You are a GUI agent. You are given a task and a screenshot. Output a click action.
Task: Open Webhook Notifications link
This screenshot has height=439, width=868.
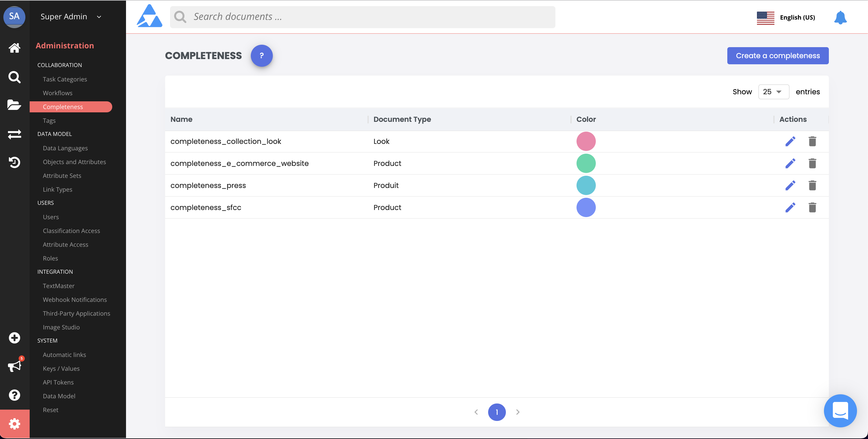point(75,300)
